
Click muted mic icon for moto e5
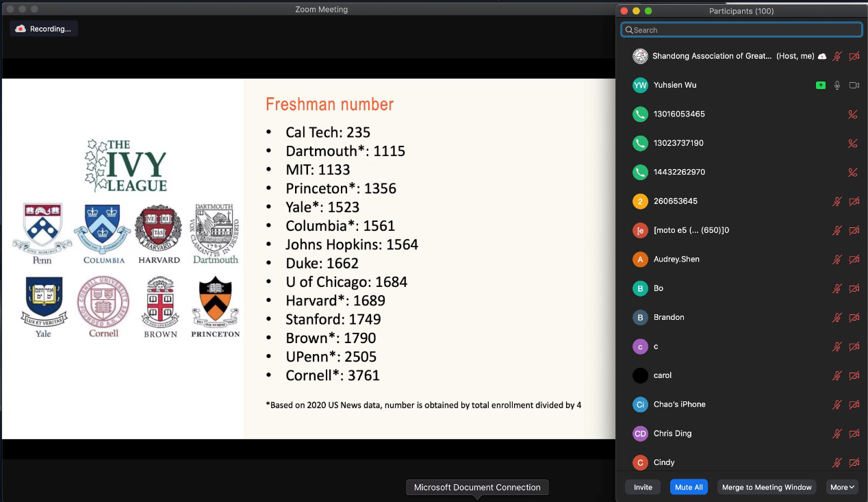tap(837, 230)
